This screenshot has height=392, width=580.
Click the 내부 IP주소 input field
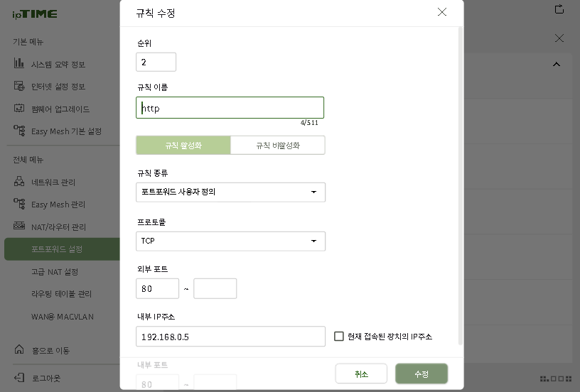(x=230, y=337)
